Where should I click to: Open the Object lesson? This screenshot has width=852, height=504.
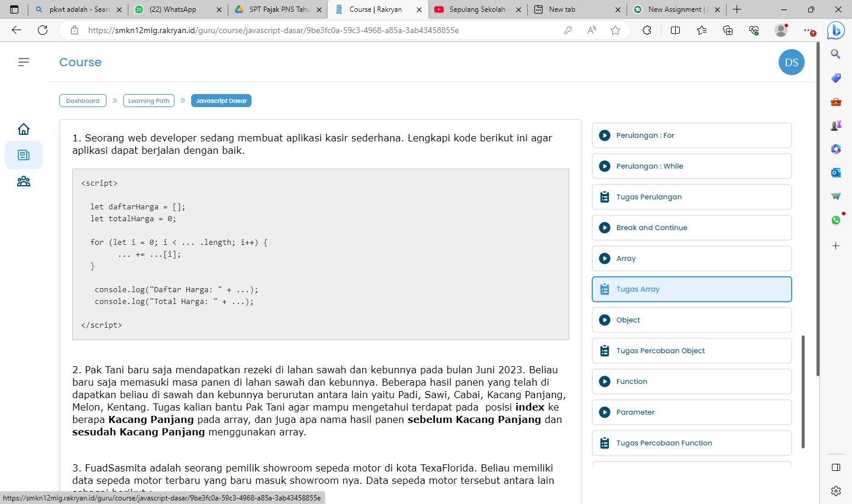pos(692,320)
